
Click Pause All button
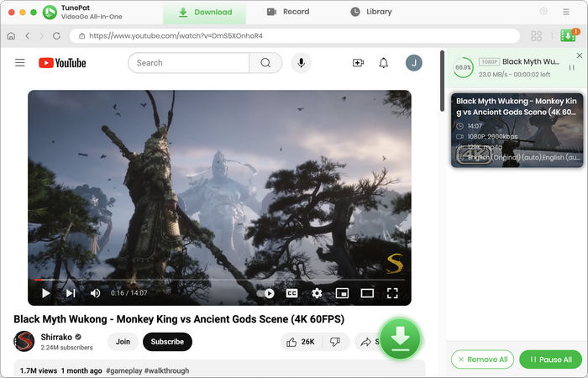click(x=550, y=360)
